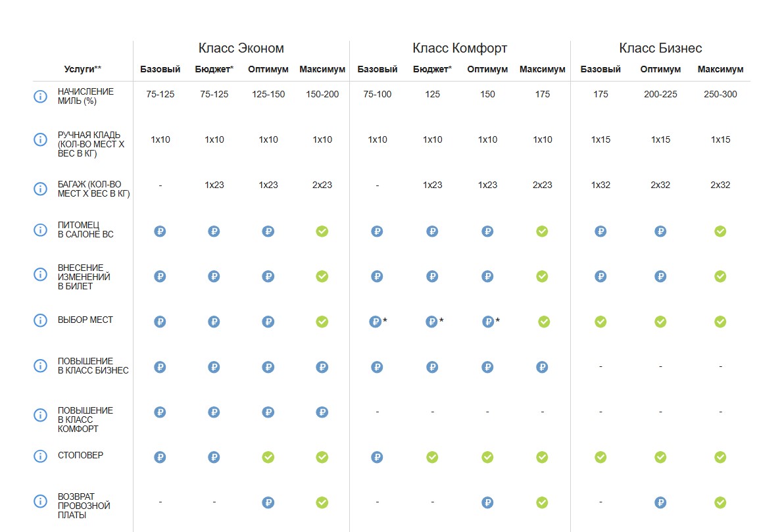
Task: Click the Класс Бизнес header
Action: [660, 49]
